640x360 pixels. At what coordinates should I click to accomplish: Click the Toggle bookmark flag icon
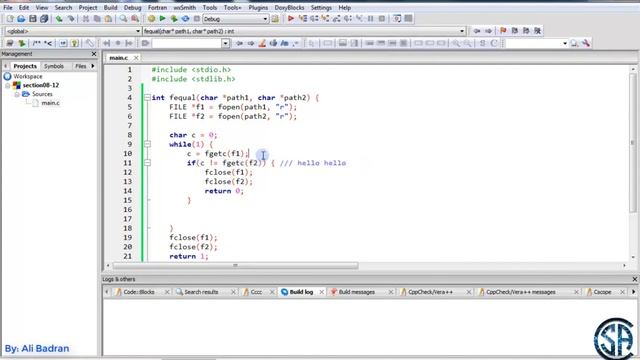tap(503, 31)
